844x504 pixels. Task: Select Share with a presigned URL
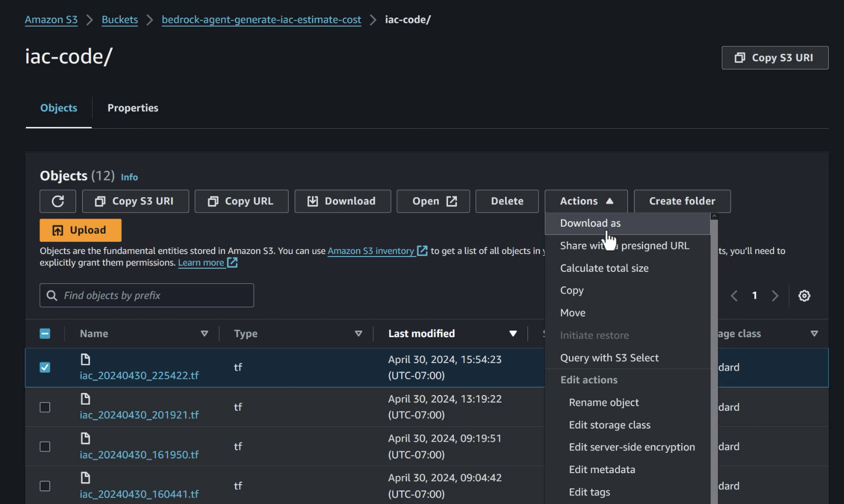tap(627, 246)
